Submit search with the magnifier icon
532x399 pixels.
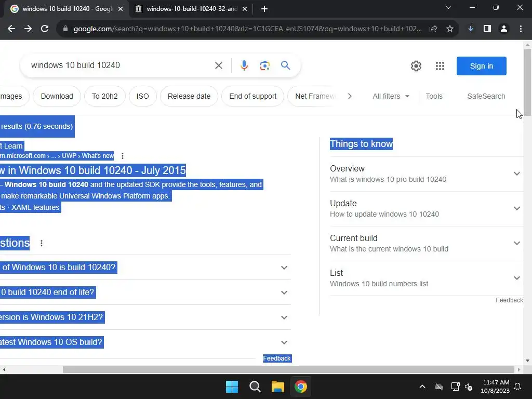[x=285, y=65]
